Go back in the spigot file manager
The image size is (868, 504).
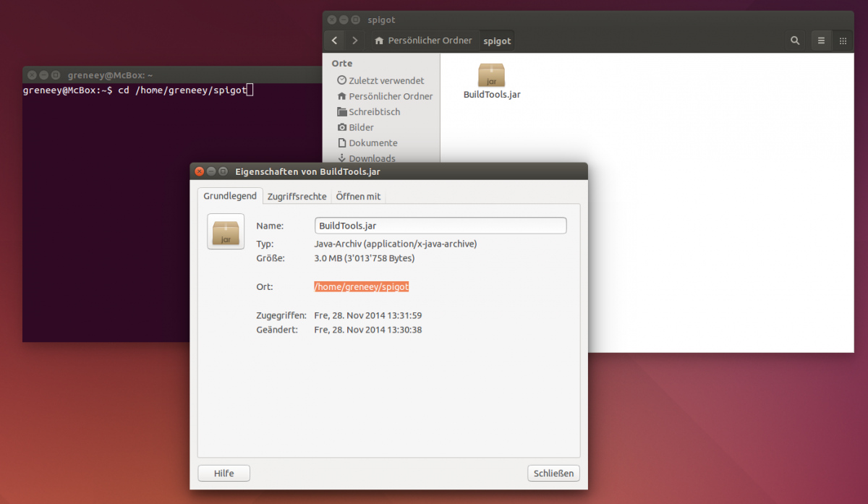point(333,40)
